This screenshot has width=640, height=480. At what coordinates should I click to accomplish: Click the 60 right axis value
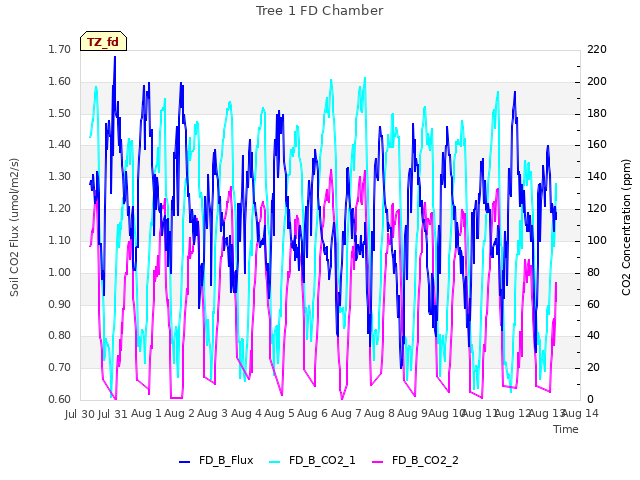tap(594, 304)
